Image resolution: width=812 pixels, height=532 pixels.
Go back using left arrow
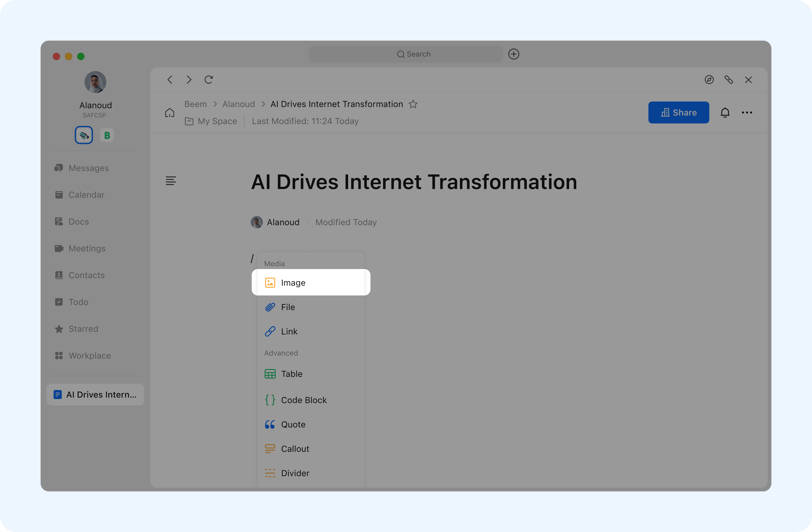point(170,79)
